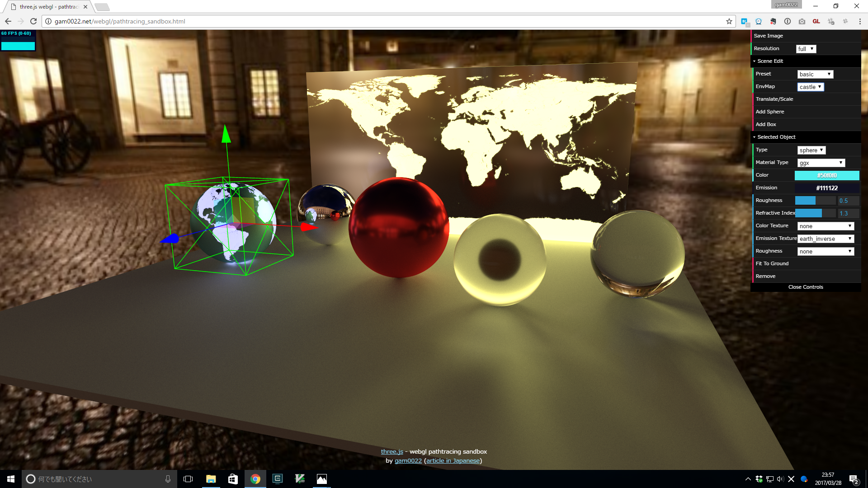
Task: Click the bookmark star icon in address bar
Action: pyautogui.click(x=729, y=21)
